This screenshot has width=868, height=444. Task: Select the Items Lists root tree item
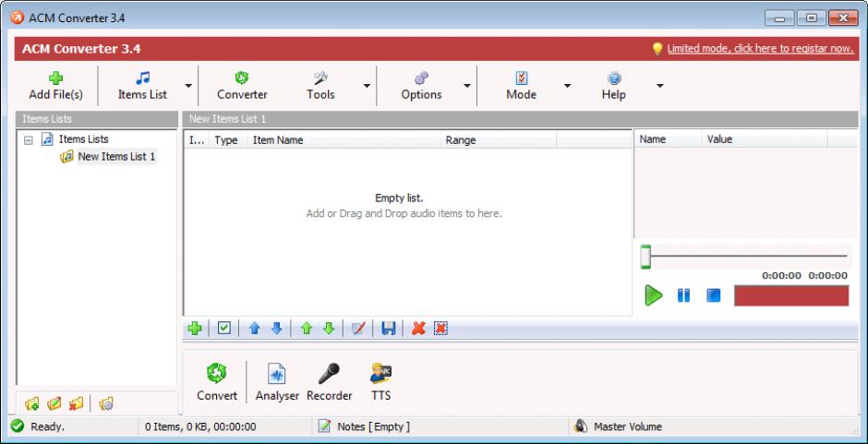pos(84,139)
